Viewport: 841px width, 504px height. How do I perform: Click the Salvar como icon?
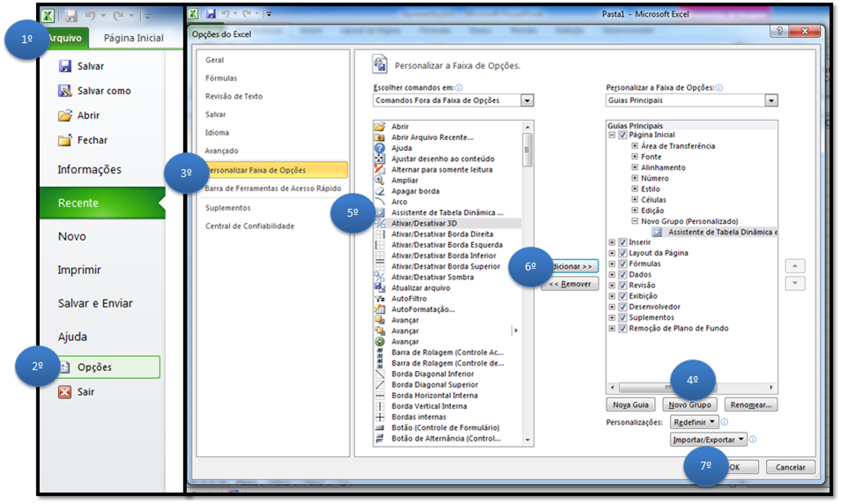coord(65,91)
